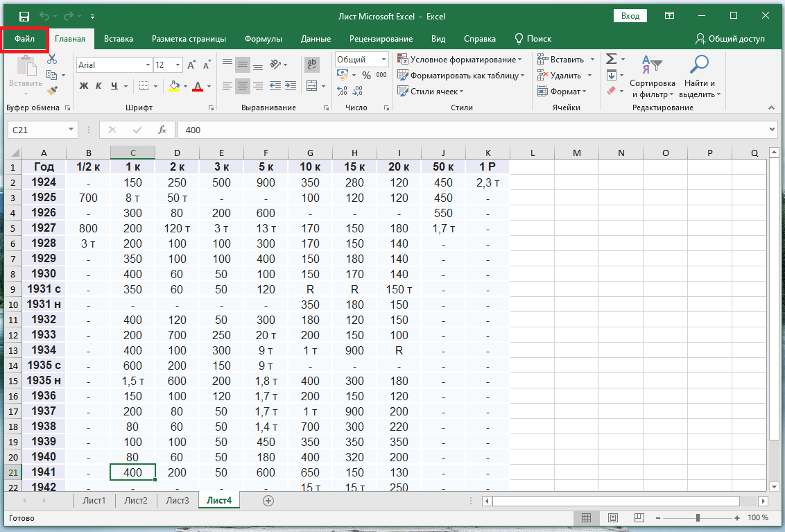This screenshot has height=532, width=785.
Task: Apply comma thousands separator style
Action: click(381, 75)
